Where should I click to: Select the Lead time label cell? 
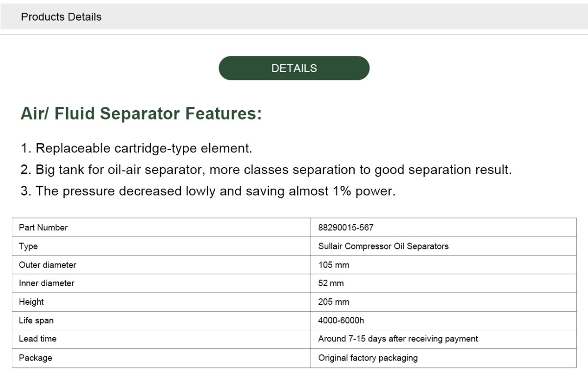tap(161, 339)
